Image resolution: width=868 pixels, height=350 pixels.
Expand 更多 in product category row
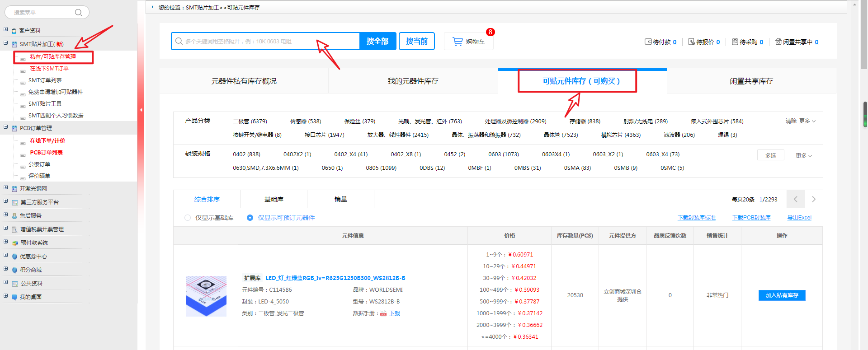(x=807, y=121)
